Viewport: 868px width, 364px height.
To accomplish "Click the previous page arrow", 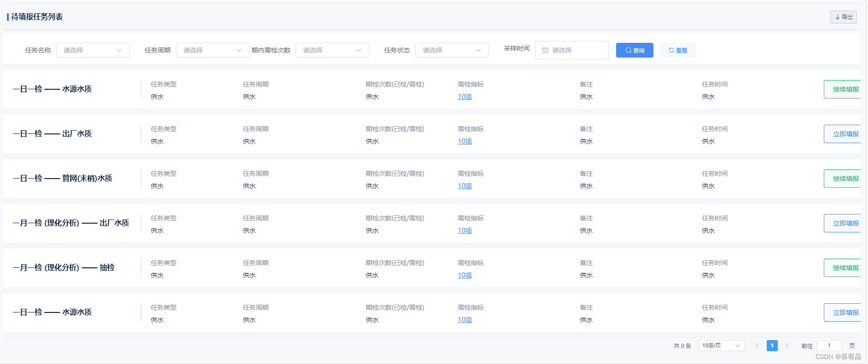I will point(757,346).
